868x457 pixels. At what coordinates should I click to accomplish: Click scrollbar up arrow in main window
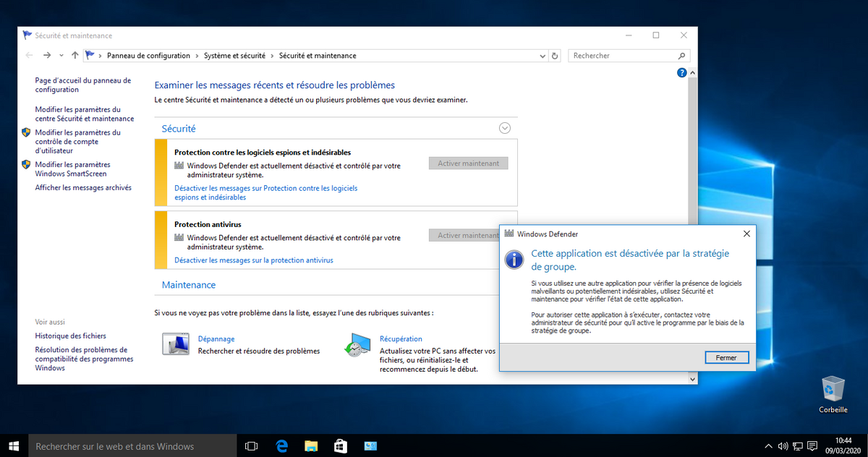point(692,73)
